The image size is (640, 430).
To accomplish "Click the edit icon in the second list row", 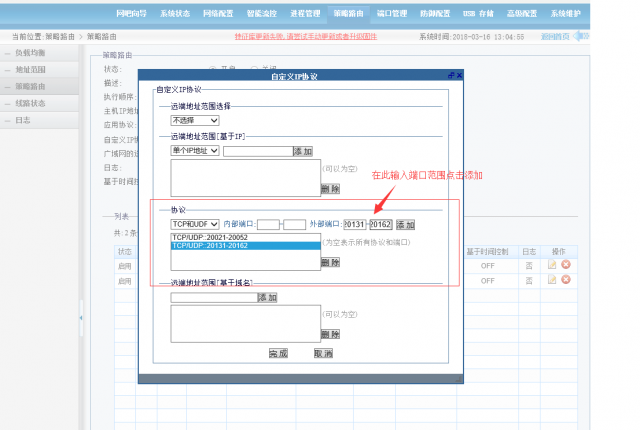I will click(551, 281).
